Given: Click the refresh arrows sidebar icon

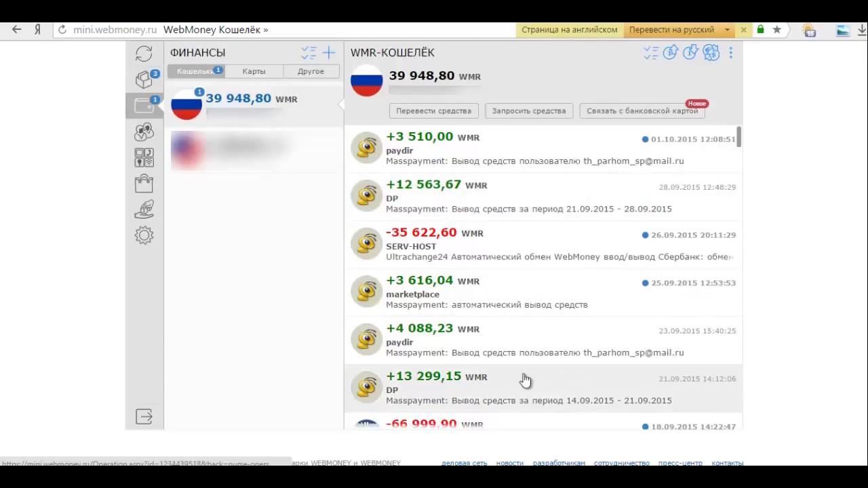Looking at the screenshot, I should (144, 54).
